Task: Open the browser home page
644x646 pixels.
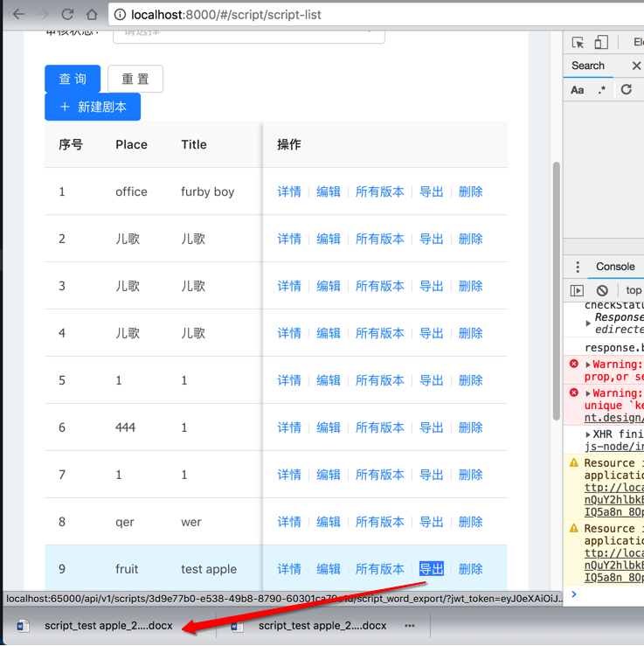Action: pyautogui.click(x=92, y=15)
